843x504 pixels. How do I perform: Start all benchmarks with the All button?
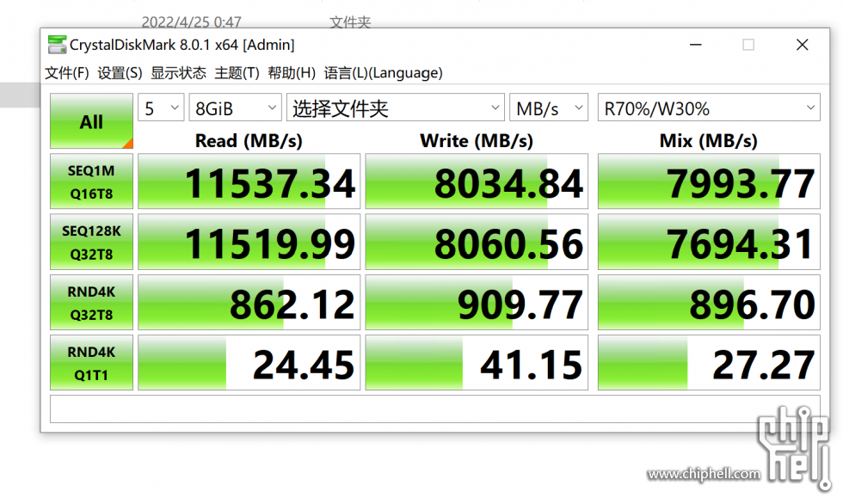[x=91, y=121]
